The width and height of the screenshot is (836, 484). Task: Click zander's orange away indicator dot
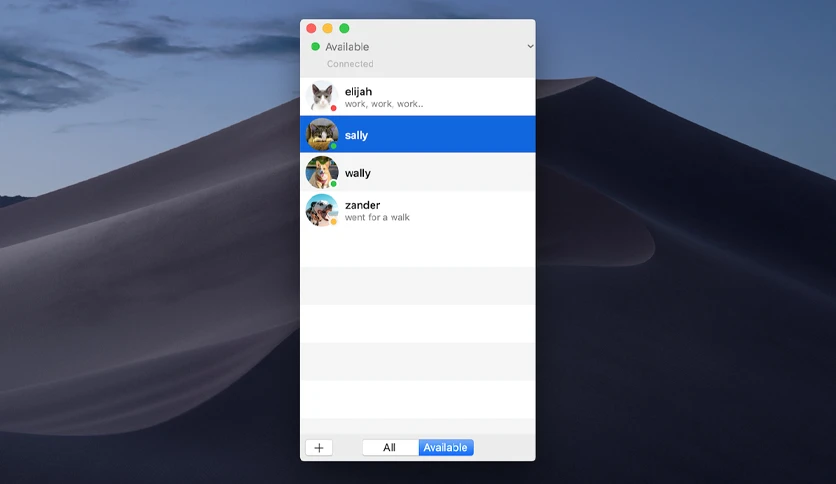[x=333, y=222]
